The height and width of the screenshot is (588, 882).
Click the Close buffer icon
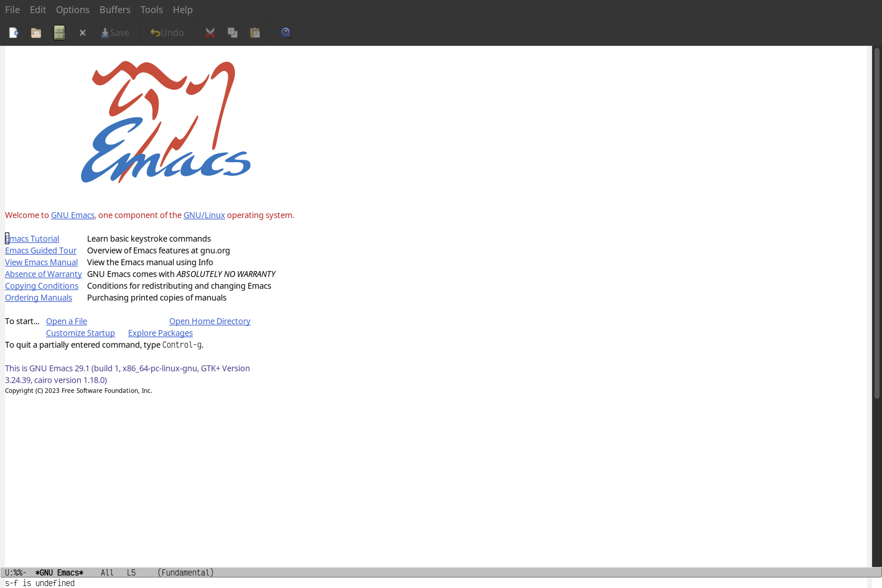82,32
